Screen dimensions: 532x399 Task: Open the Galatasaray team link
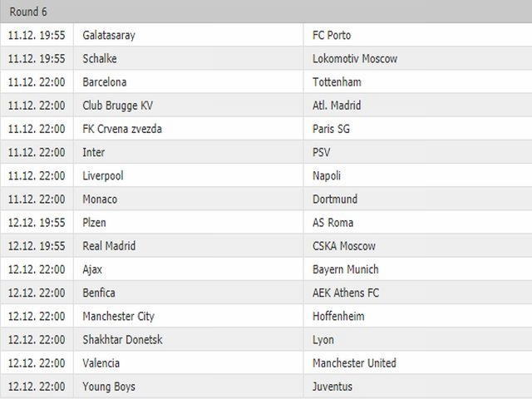pos(109,35)
